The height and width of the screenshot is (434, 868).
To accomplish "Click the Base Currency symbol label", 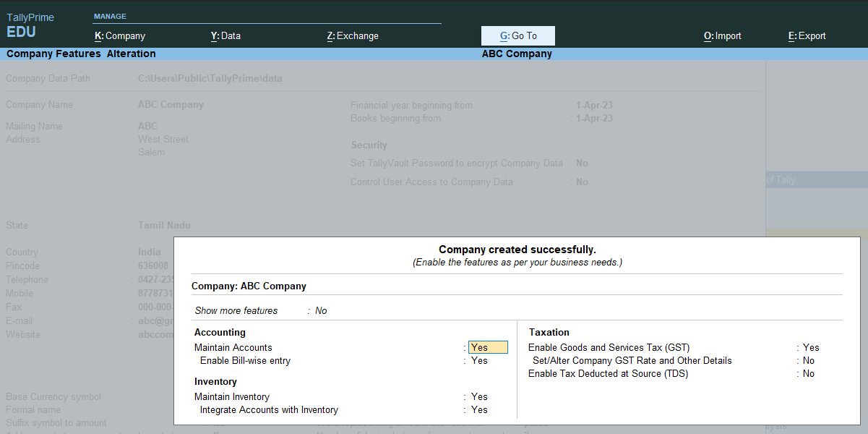I will point(53,396).
